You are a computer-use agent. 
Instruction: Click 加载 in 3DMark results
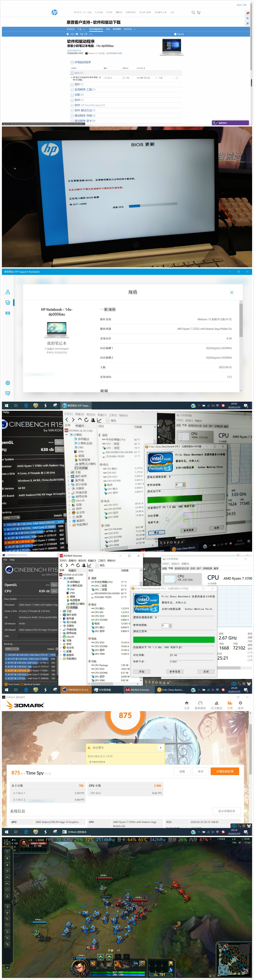click(182, 772)
